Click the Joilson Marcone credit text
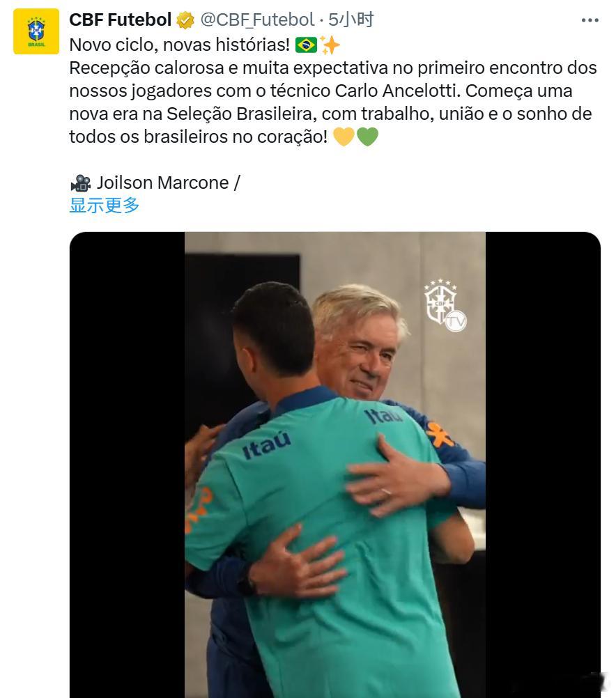Screen dimensions: 616x698 click(x=163, y=183)
